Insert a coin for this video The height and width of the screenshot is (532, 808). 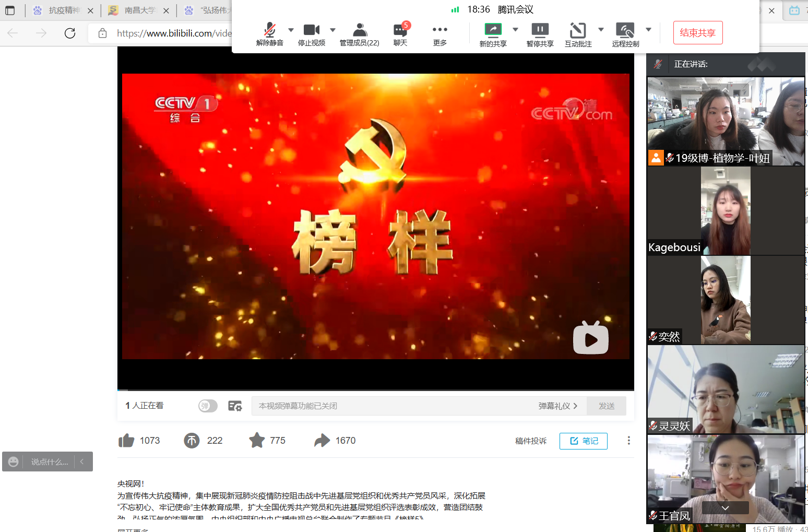click(x=191, y=440)
